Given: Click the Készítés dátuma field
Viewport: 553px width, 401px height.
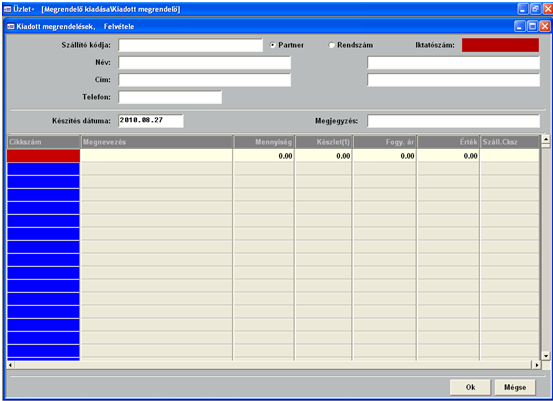Looking at the screenshot, I should coord(151,121).
